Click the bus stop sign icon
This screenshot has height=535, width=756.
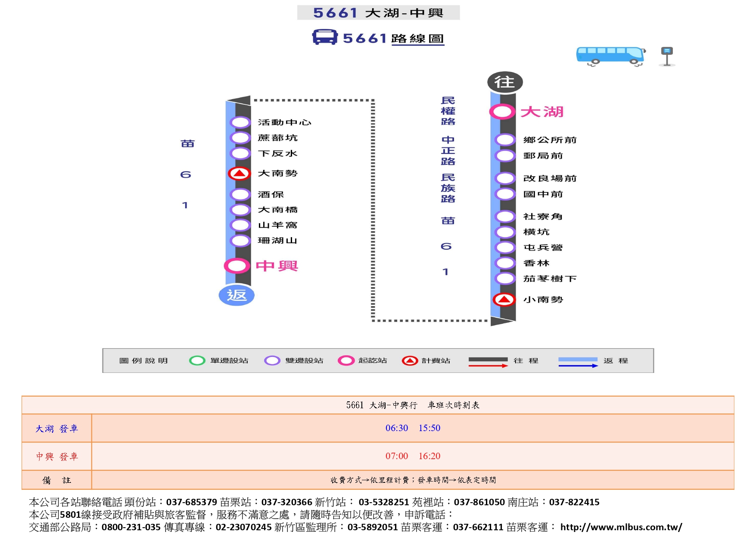pos(667,56)
